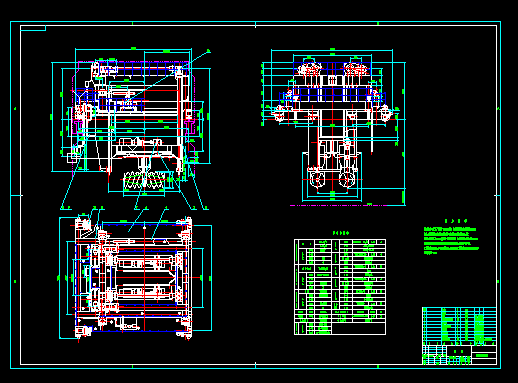Select the coil spring assembly under front view
Image resolution: width=518 pixels, height=383 pixels.
(144, 180)
